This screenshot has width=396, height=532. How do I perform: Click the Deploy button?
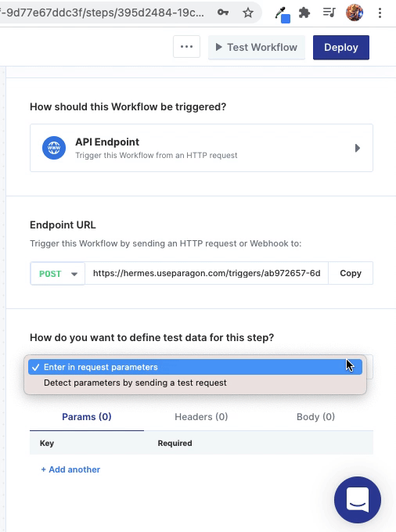click(341, 48)
